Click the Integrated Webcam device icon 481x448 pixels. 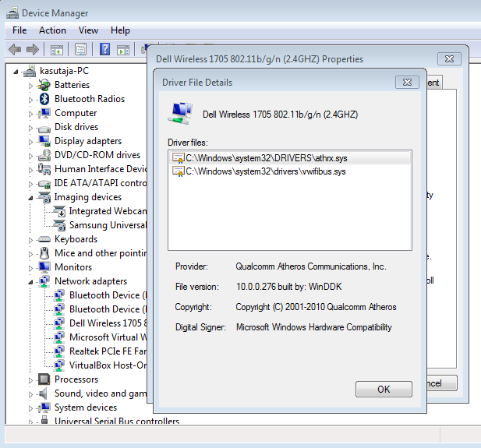click(x=59, y=211)
